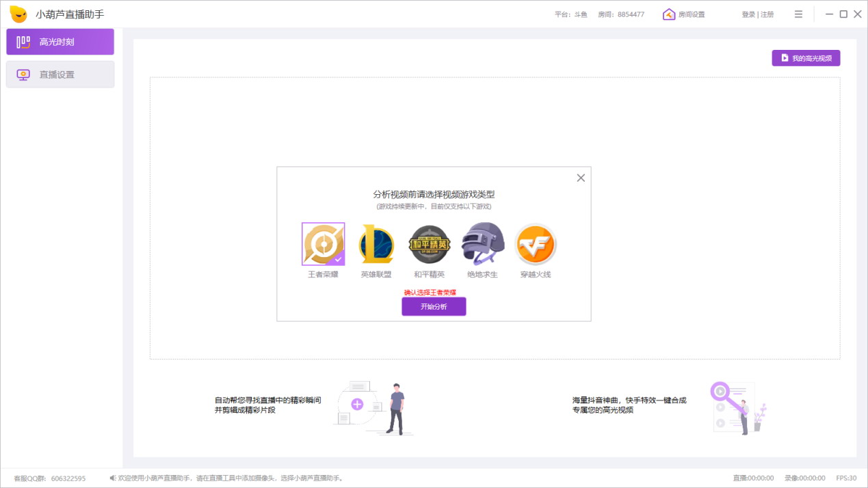The height and width of the screenshot is (488, 868).
Task: Choose the 英雄联盟 game icon
Action: coord(376,244)
